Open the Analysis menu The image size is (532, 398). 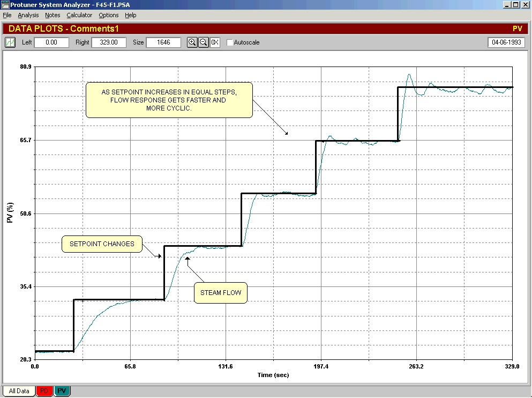pos(28,15)
